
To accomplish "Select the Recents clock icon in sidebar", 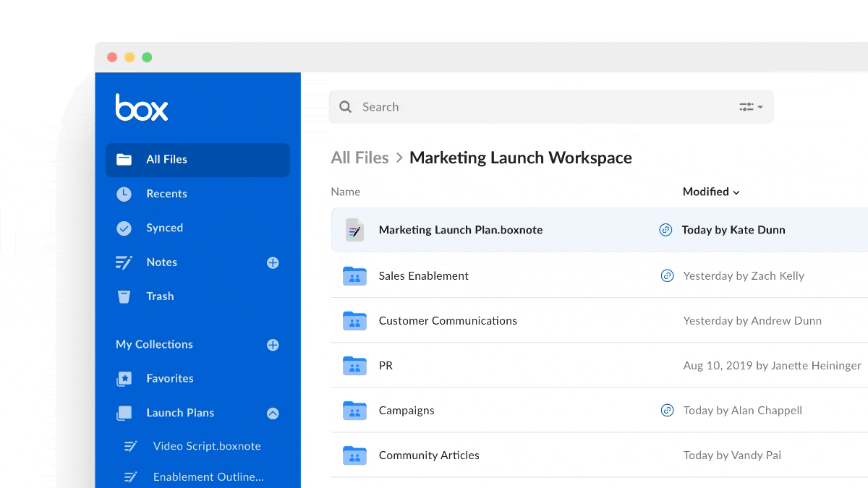I will click(x=124, y=194).
